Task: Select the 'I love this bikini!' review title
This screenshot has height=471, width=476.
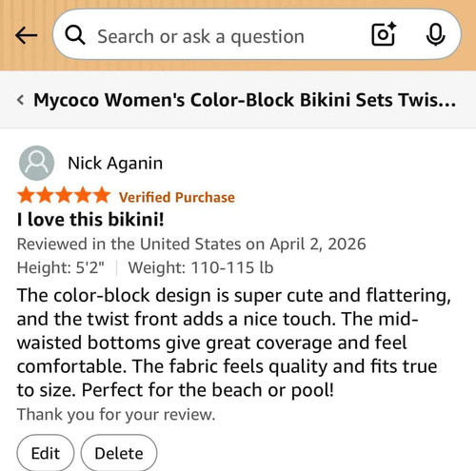Action: point(90,220)
